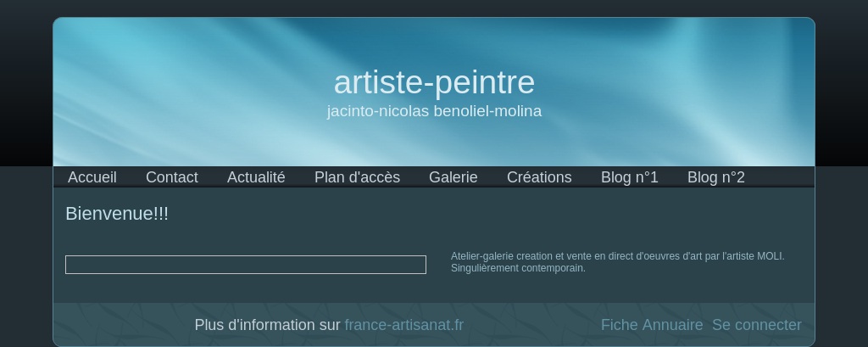
Task: Open the Plan d'accès page
Action: point(357,177)
